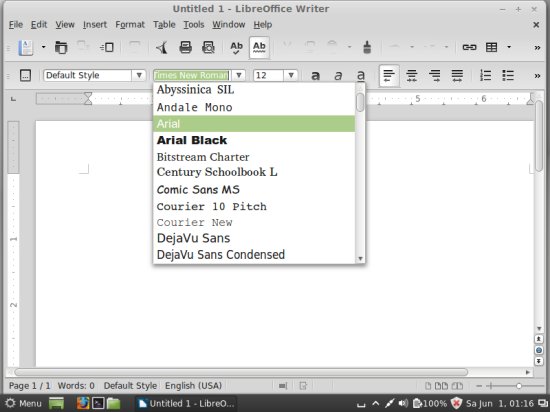Toggle AutoSpellcheck Ab button

(x=259, y=47)
